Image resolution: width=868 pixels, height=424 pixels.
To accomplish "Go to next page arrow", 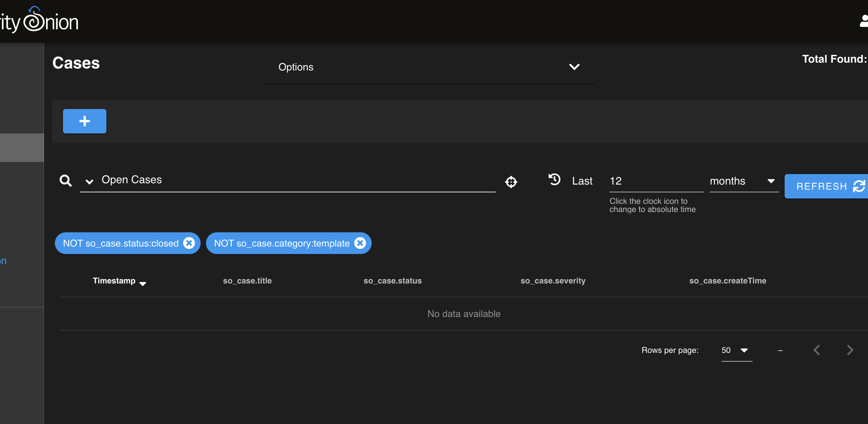I will (850, 350).
